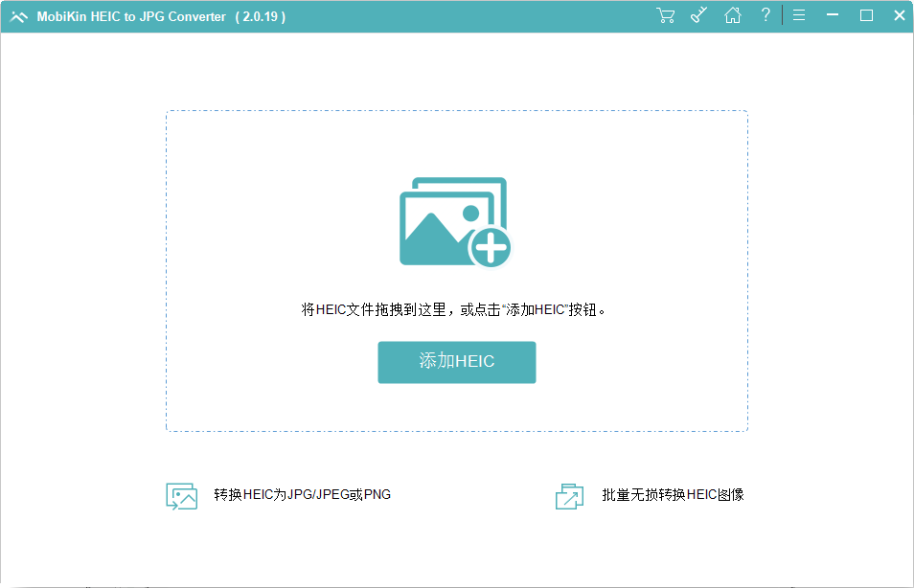Screen dimensions: 914x588
Task: Click the version number 2.0.19 text
Action: pos(260,16)
